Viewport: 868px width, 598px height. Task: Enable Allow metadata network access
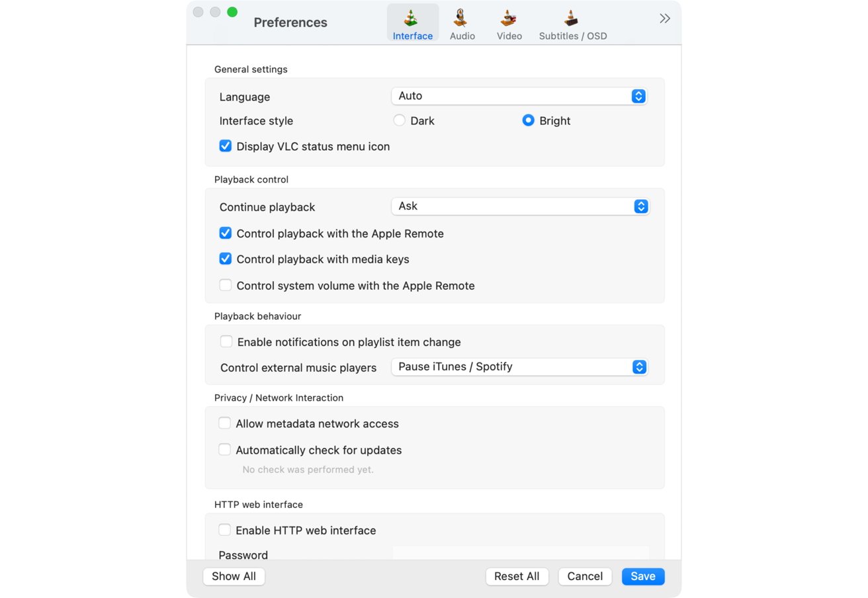[x=225, y=423]
